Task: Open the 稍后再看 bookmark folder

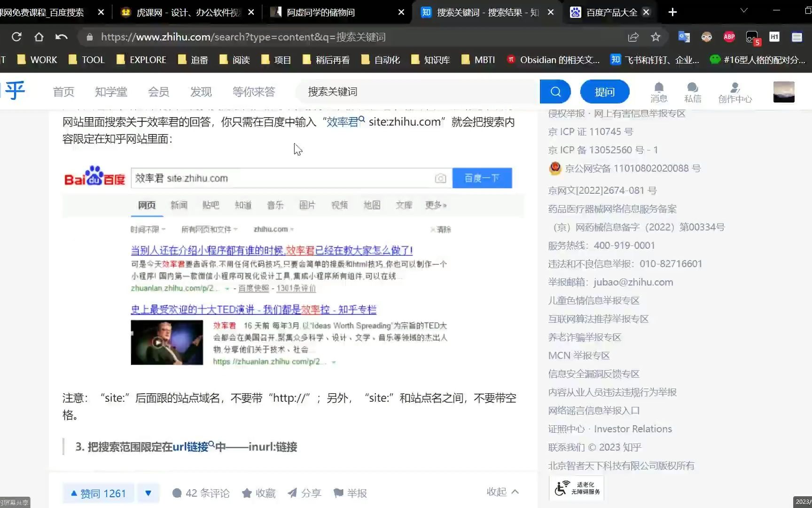Action: [x=326, y=60]
